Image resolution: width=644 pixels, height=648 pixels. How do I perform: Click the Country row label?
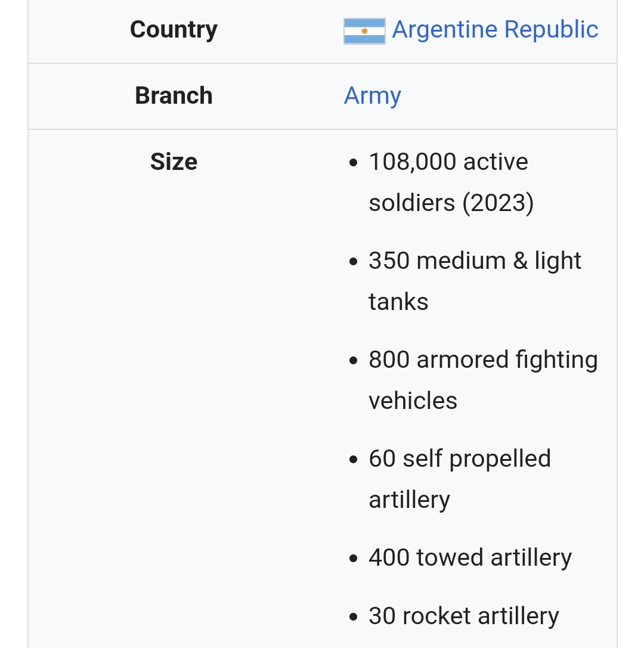(174, 29)
